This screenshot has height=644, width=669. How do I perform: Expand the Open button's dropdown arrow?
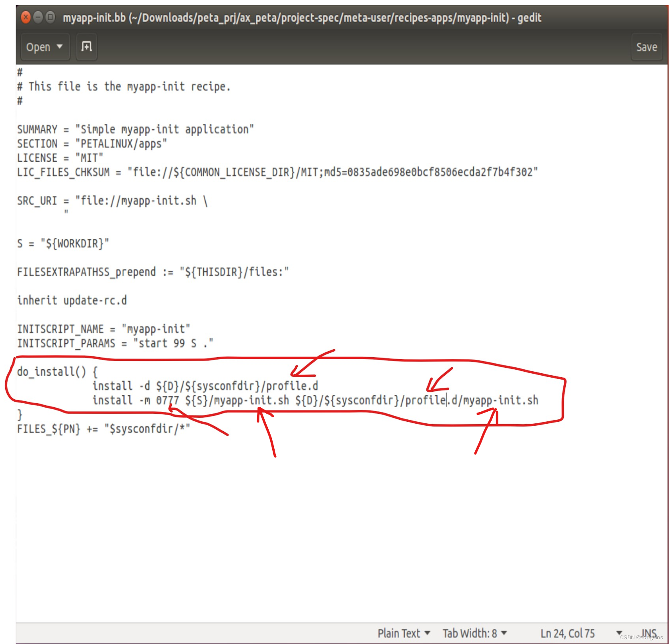[x=60, y=47]
